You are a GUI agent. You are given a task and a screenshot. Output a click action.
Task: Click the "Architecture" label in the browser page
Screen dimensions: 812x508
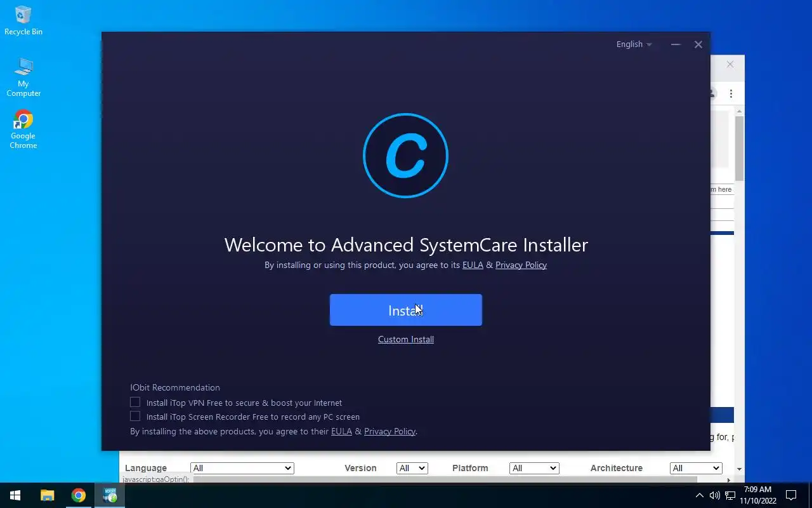[617, 468]
